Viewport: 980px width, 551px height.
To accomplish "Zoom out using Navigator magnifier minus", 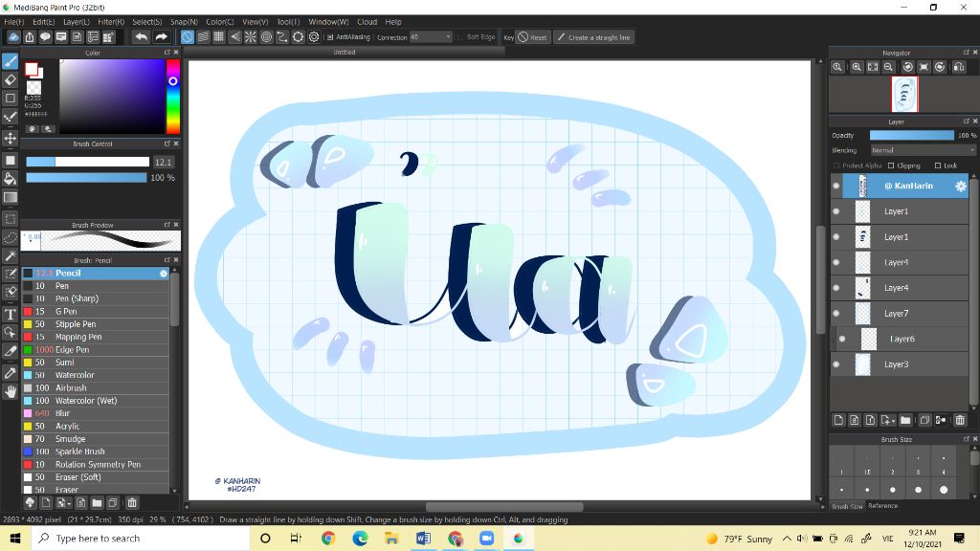I will (x=888, y=67).
